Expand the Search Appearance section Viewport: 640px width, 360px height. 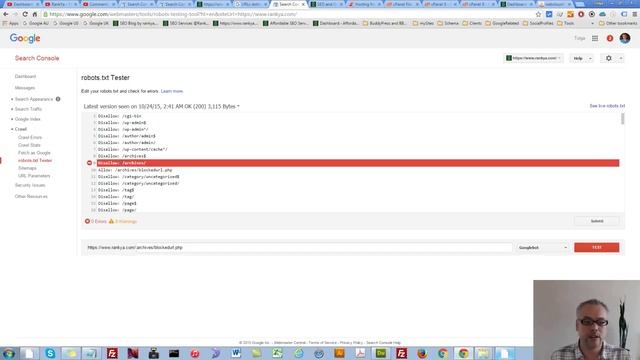(34, 99)
